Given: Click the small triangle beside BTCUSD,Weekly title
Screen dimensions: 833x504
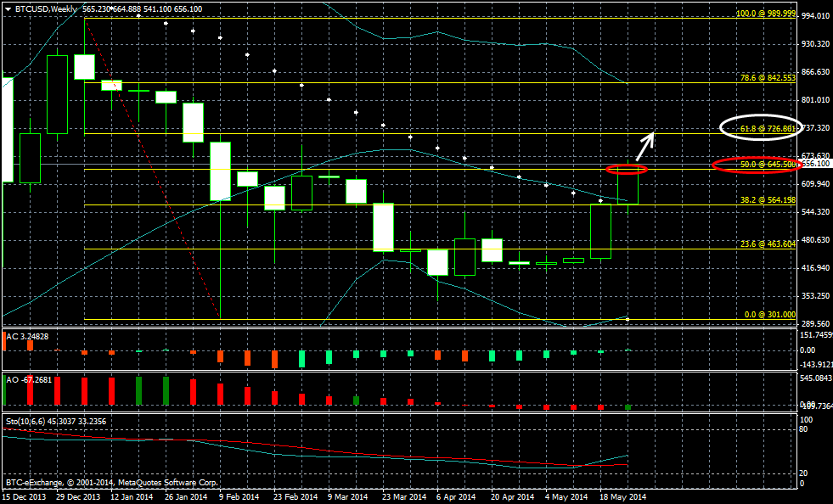Looking at the screenshot, I should 8,8.
